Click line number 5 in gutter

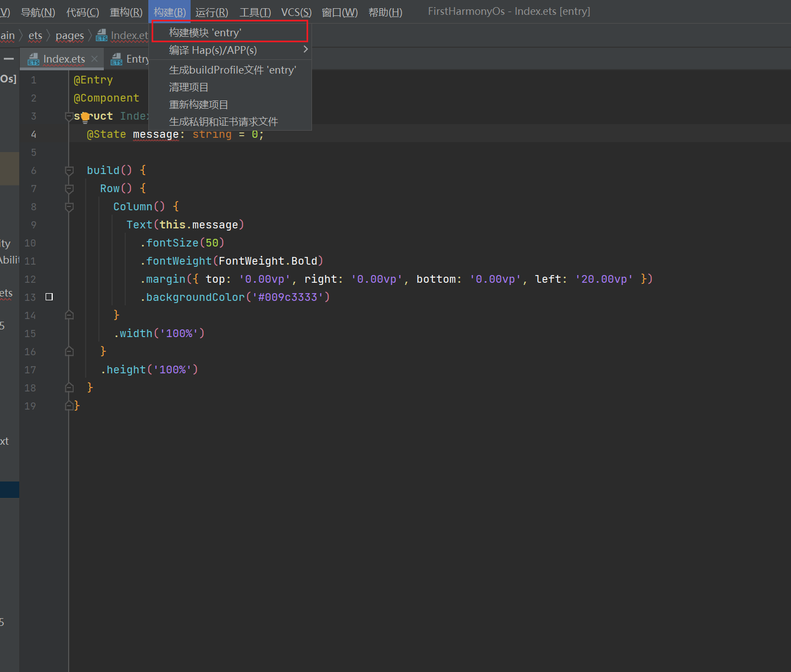(34, 152)
